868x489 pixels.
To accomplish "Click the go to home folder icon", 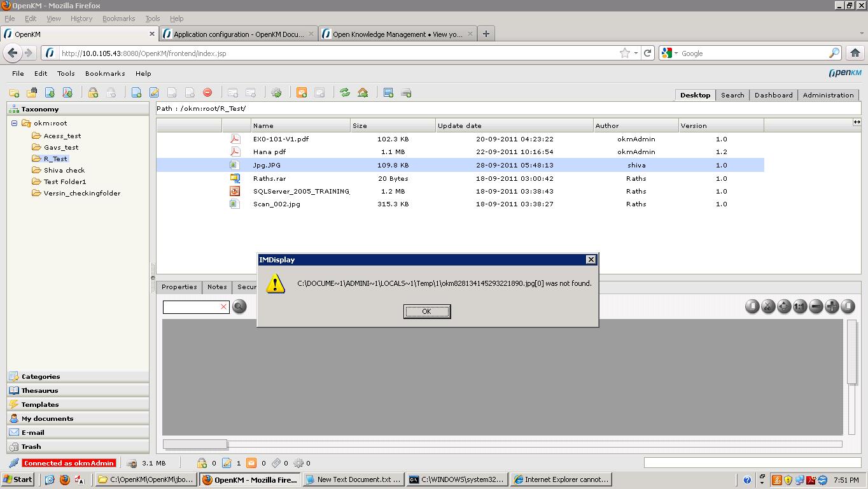I will coord(363,93).
